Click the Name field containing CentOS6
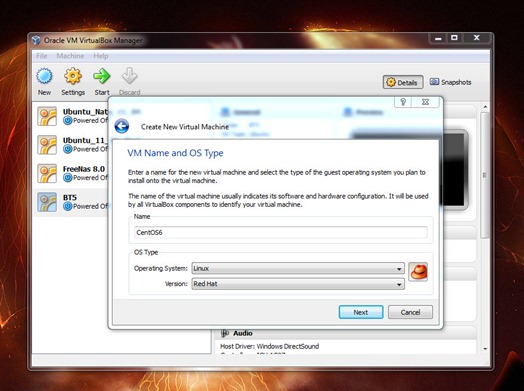 pos(281,232)
